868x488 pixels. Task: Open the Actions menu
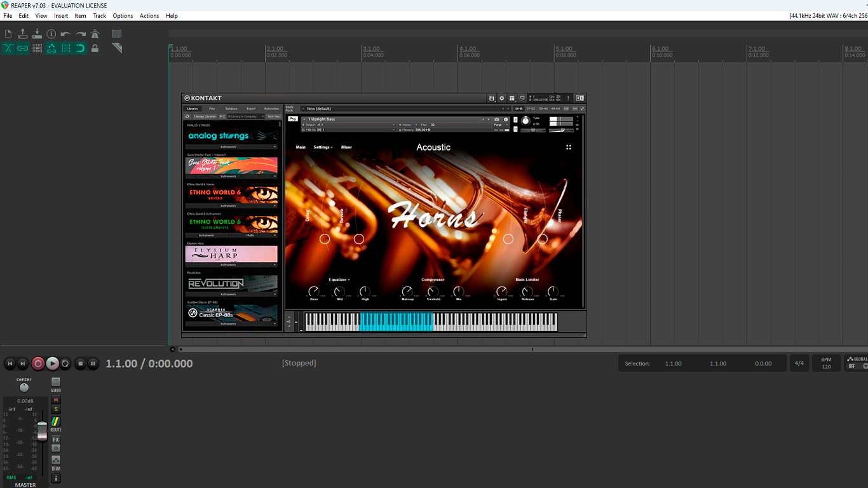[149, 16]
